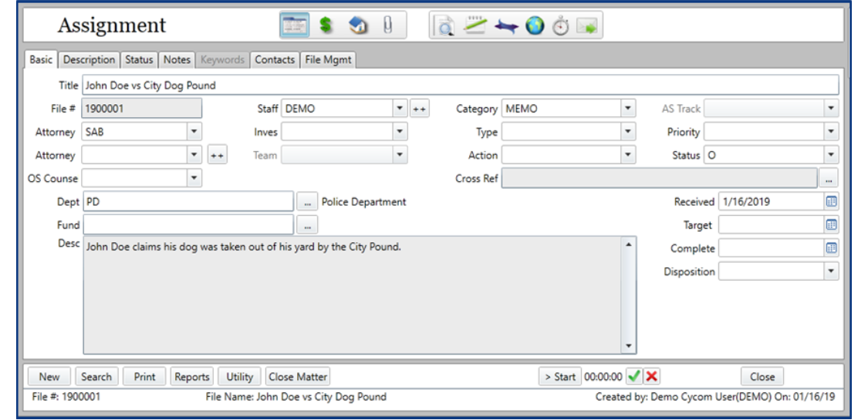Expand the Category MEMO dropdown
Screen dimensions: 868x420
click(628, 109)
